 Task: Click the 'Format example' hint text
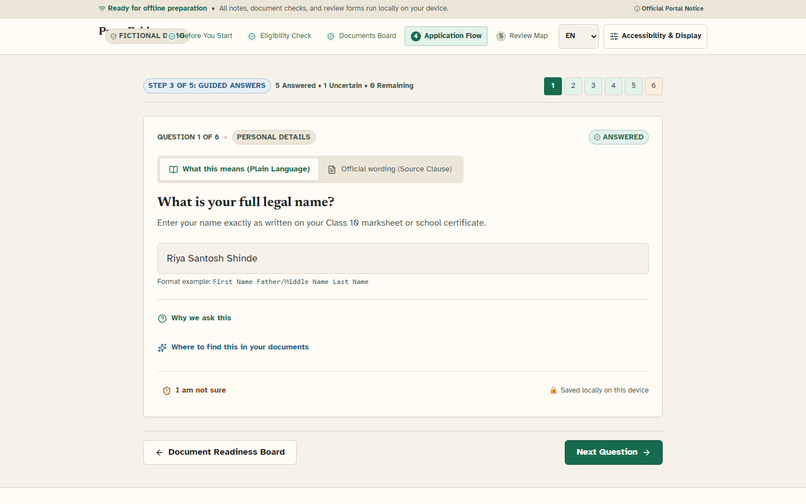(x=263, y=282)
